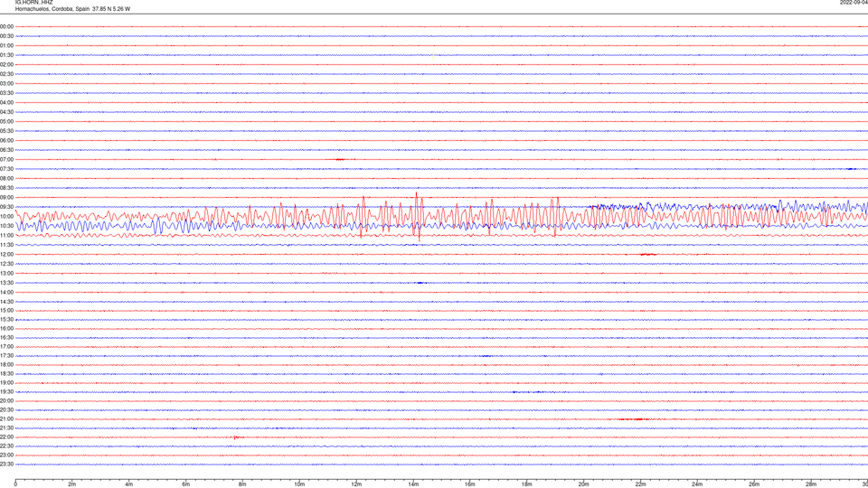Click the 4m tick on the time axis

[129, 484]
